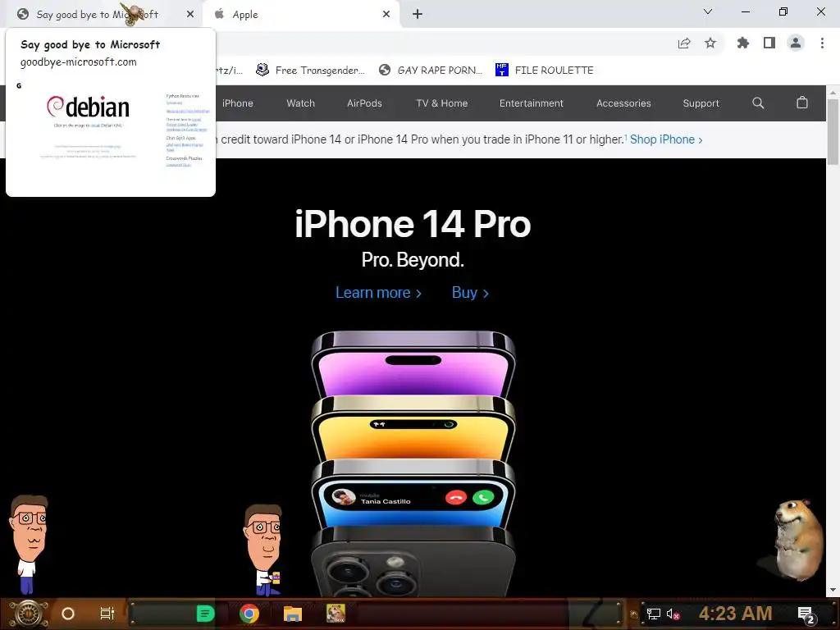The image size is (840, 630).
Task: Open the TV & Home menu item
Action: tap(442, 103)
